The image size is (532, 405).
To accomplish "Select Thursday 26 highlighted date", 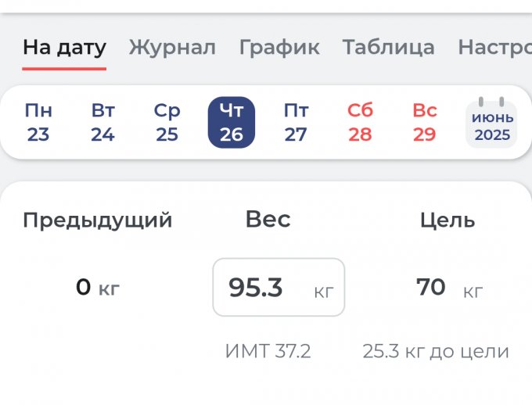I will pyautogui.click(x=232, y=123).
